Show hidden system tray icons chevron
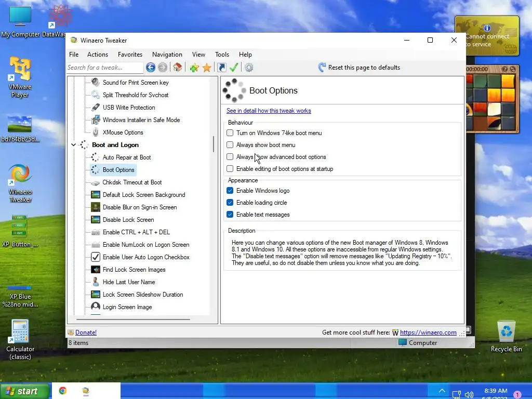 pyautogui.click(x=442, y=391)
